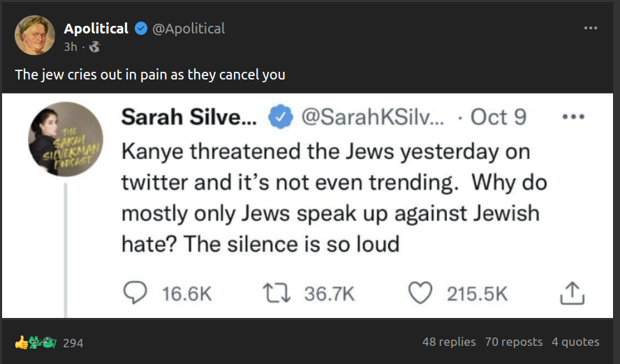Viewport: 620px width, 364px height.
Task: Click the heart icon showing 215.5K
Action: (420, 294)
